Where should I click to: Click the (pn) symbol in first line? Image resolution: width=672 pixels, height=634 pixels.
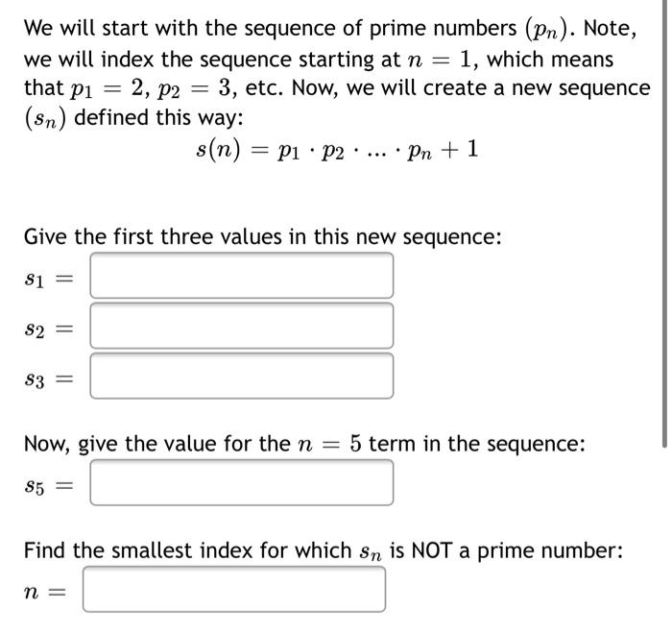click(x=545, y=30)
